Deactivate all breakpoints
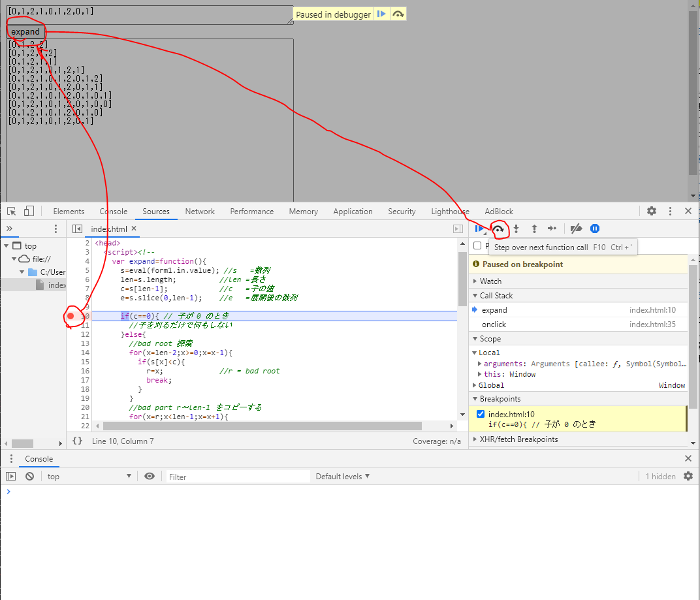This screenshot has width=700, height=600. point(576,229)
